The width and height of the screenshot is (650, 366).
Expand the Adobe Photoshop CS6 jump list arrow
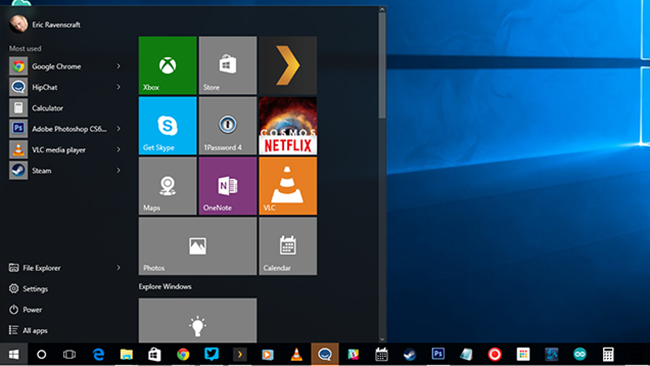tap(119, 129)
